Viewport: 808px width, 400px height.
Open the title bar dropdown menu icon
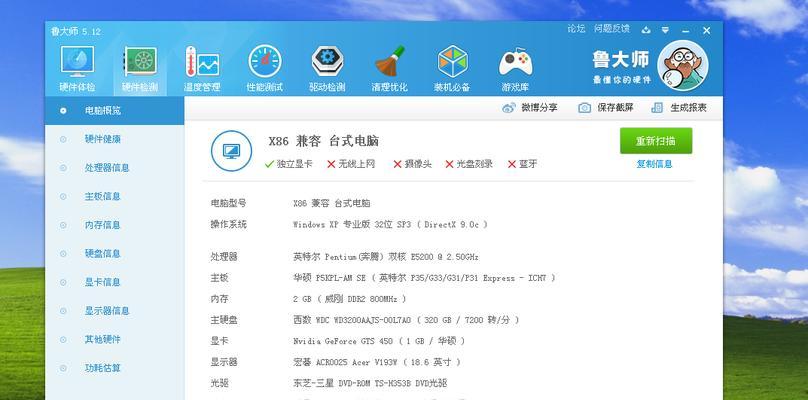tap(665, 30)
